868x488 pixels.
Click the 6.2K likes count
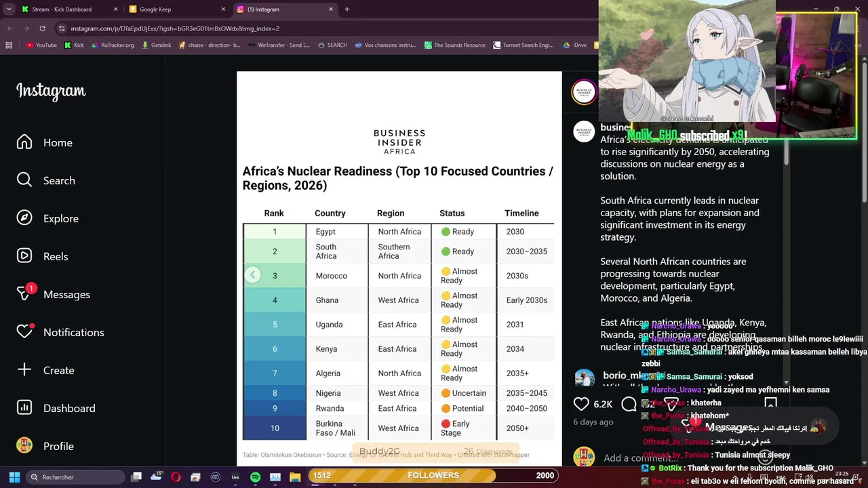[x=603, y=404]
